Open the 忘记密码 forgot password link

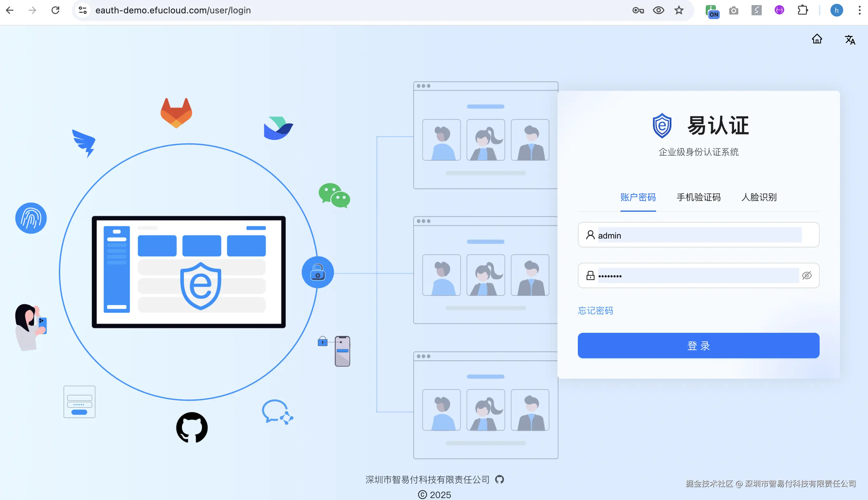[x=595, y=311]
